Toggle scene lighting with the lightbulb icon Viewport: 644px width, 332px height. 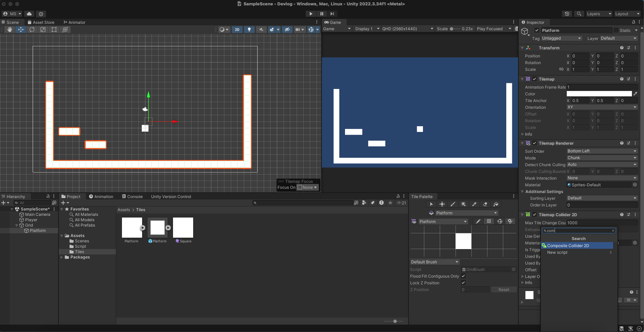point(249,30)
